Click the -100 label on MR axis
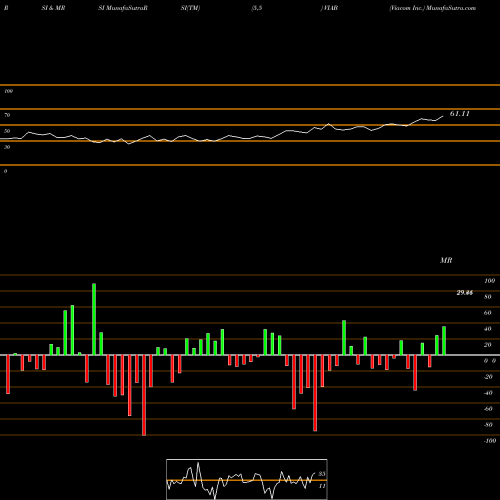Viewport: 500px width, 500px height. [x=490, y=441]
